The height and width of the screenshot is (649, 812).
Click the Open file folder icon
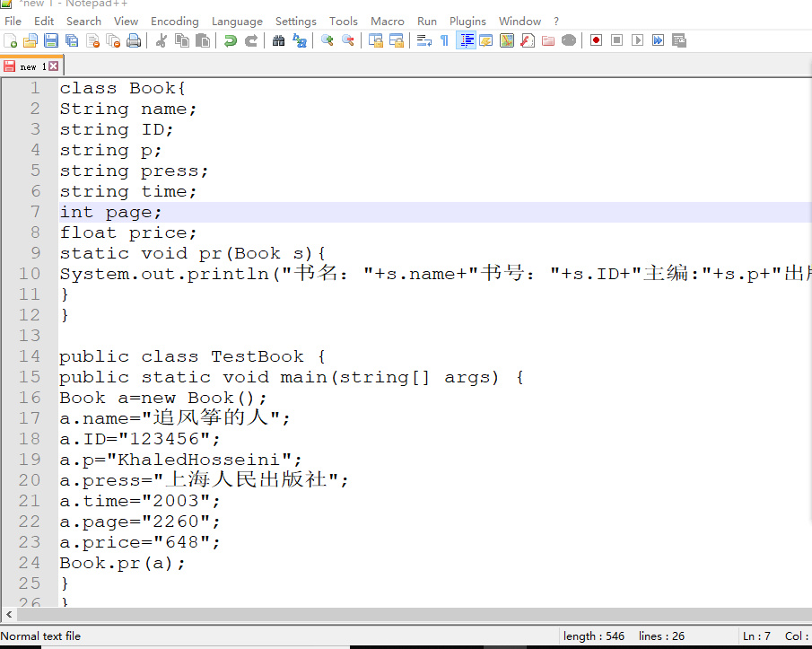(31, 40)
